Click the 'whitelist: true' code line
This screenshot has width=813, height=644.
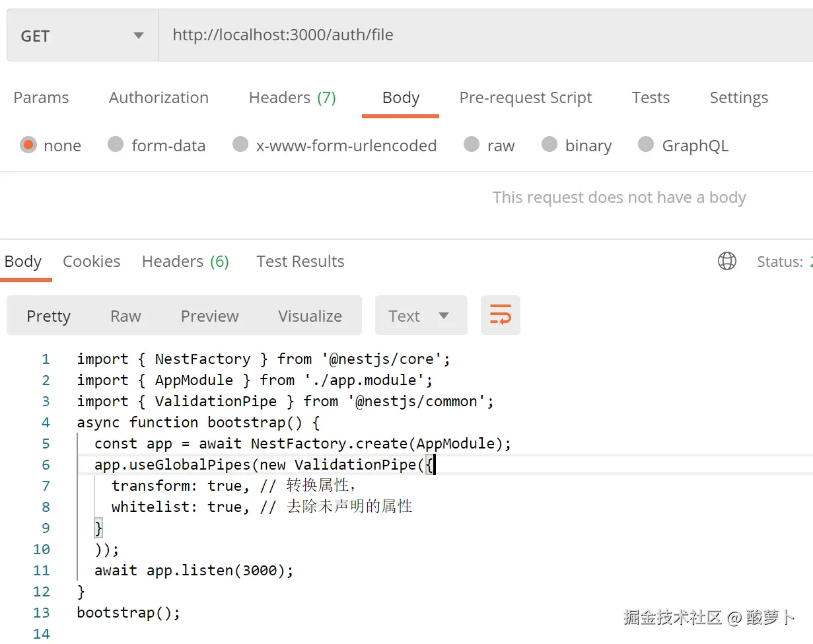pos(262,507)
